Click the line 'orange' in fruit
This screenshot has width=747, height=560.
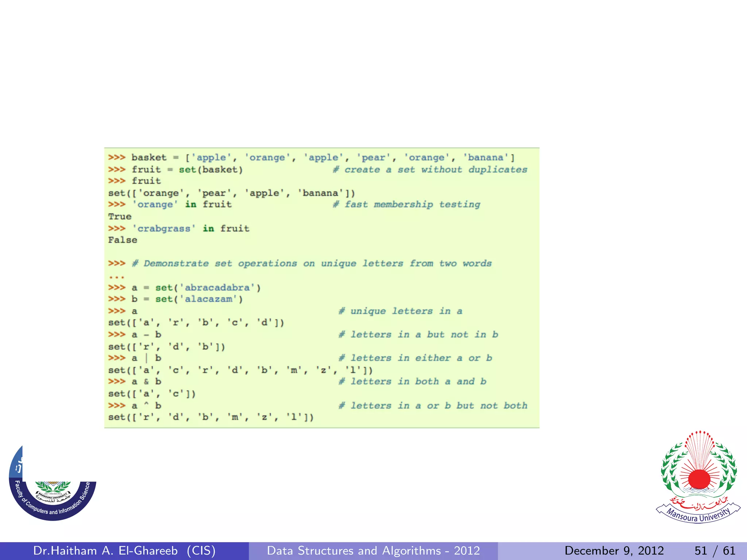170,204
